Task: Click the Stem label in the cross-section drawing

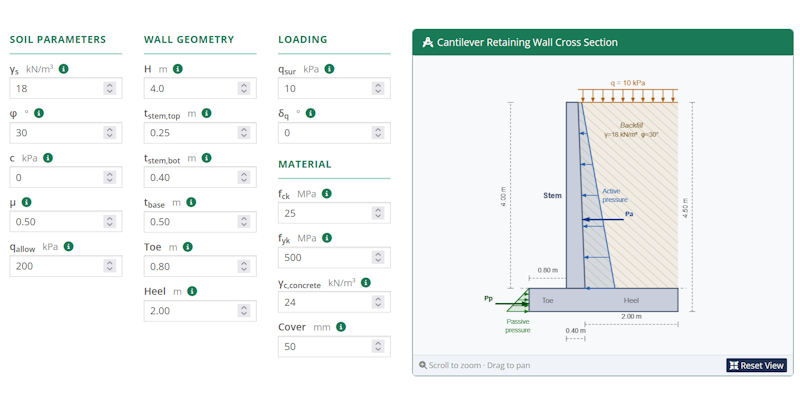Action: click(552, 194)
